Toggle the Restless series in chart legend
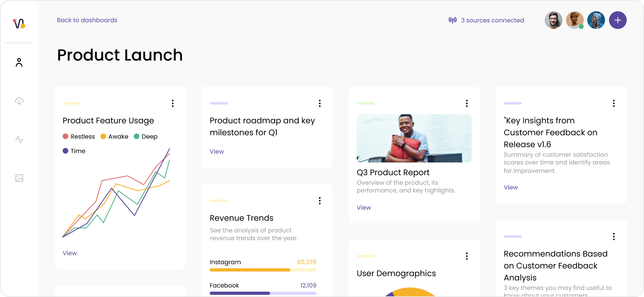The width and height of the screenshot is (644, 297). pos(79,137)
